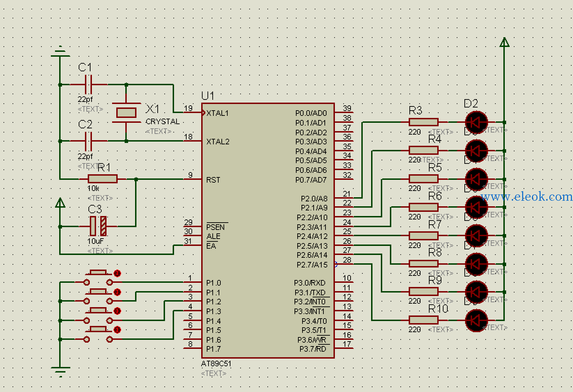The image size is (573, 392).
Task: Click the P0.0/AD0 pin label
Action: pos(311,113)
